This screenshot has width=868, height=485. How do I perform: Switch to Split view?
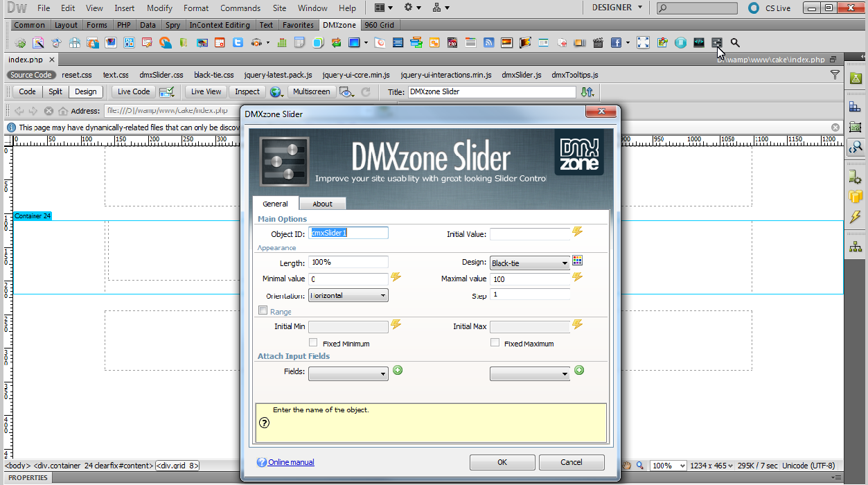(55, 91)
